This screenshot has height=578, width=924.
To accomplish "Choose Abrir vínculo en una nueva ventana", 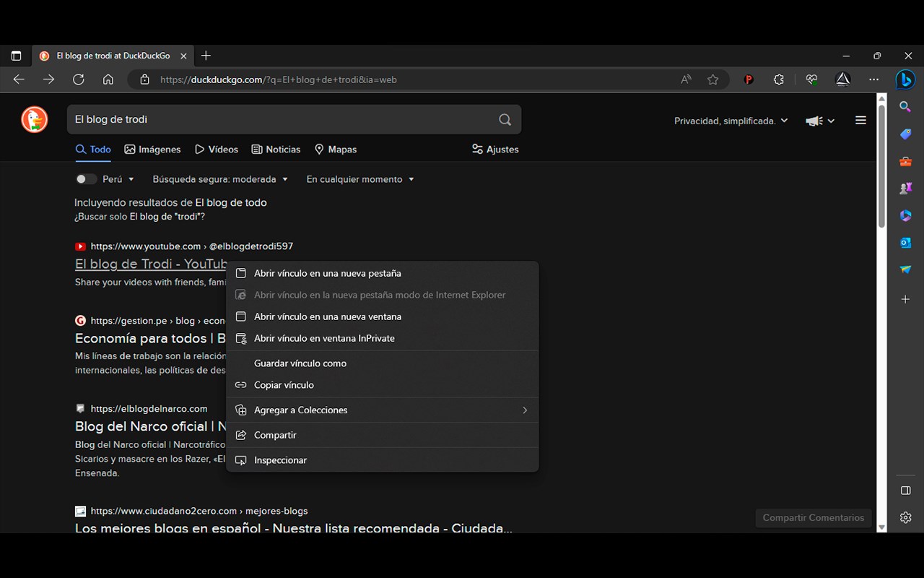I will point(383,316).
